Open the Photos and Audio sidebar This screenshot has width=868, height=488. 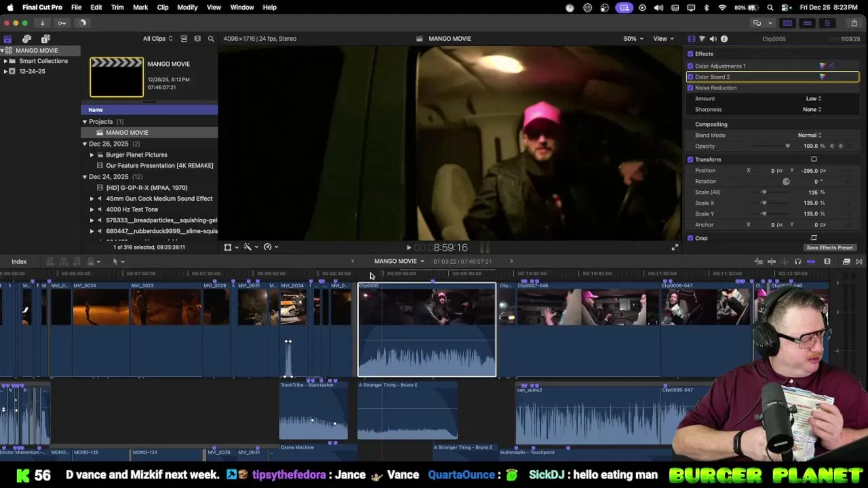click(26, 39)
